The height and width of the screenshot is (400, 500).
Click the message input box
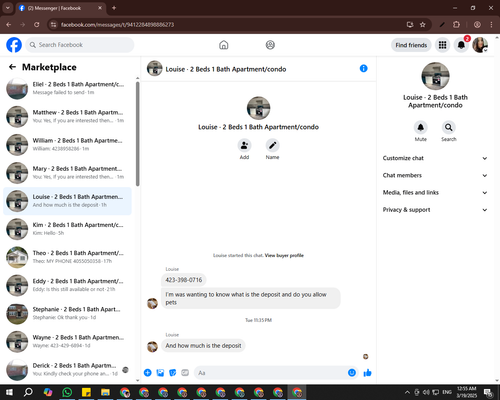(276, 373)
